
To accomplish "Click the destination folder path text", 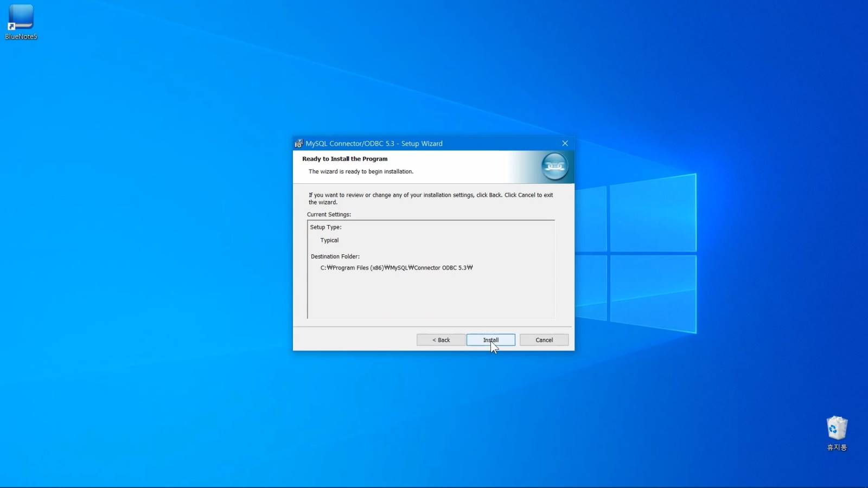I will (x=397, y=268).
